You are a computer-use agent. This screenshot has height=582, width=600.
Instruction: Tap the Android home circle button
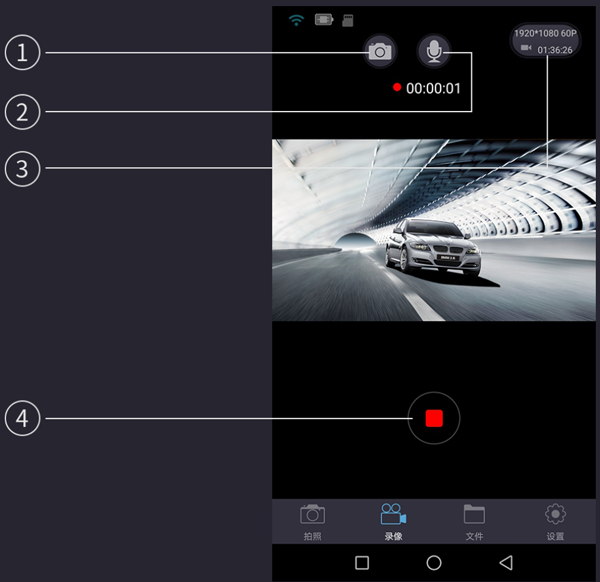tap(434, 562)
